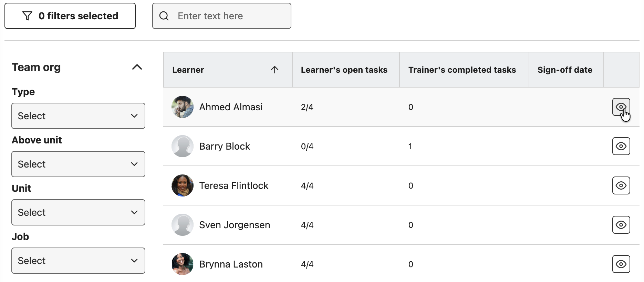Open the Above unit dropdown
This screenshot has height=282, width=644.
coord(78,164)
